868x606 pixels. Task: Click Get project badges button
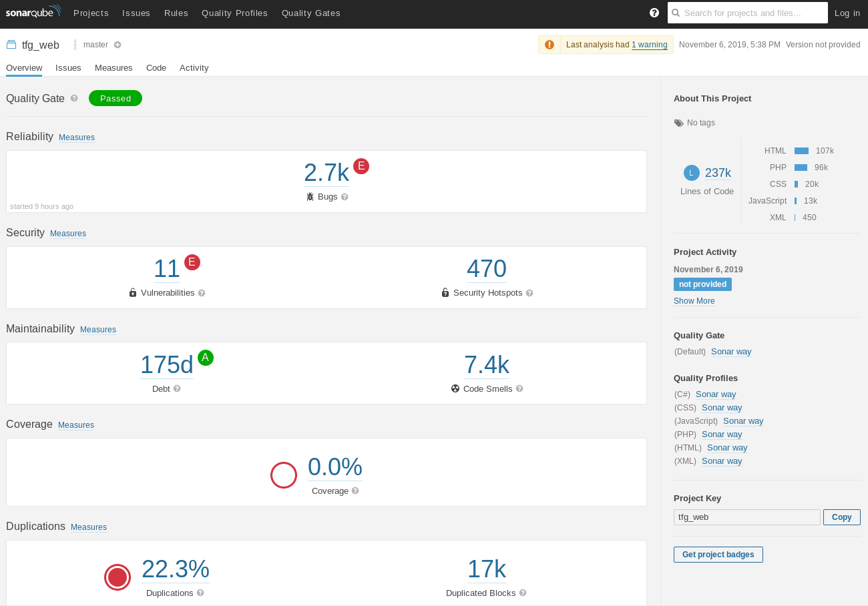pyautogui.click(x=718, y=555)
